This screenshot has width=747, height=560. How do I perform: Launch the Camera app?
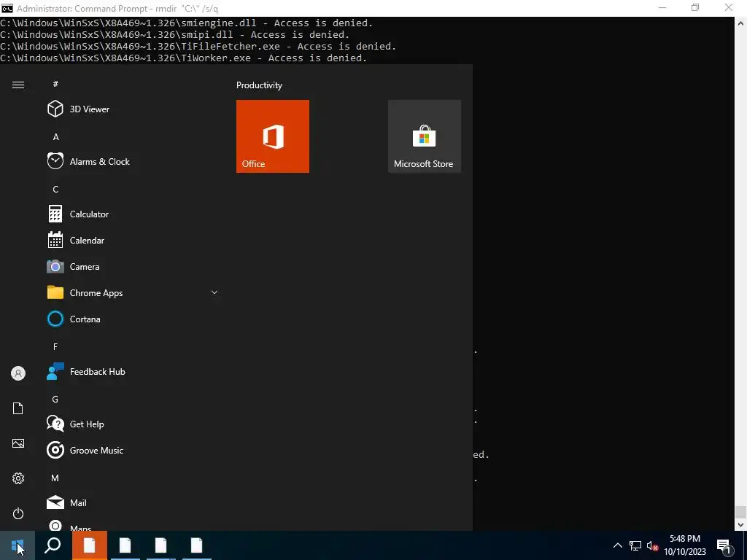click(x=133, y=267)
